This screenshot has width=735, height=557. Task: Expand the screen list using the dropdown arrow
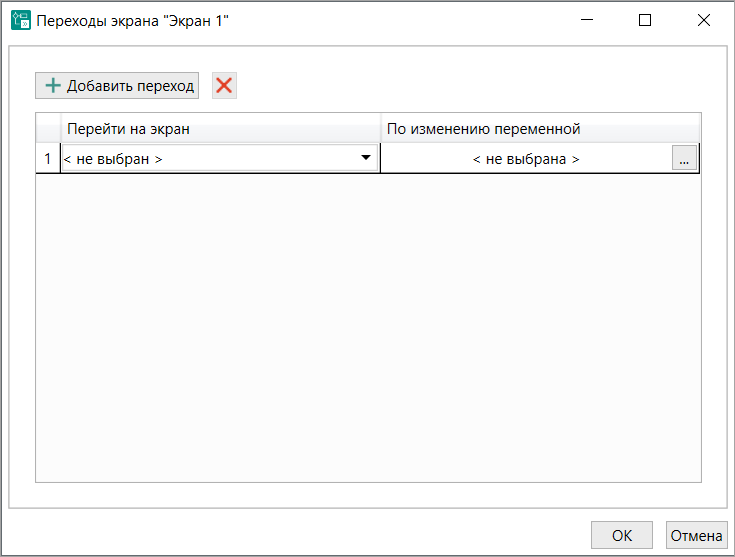pos(365,158)
